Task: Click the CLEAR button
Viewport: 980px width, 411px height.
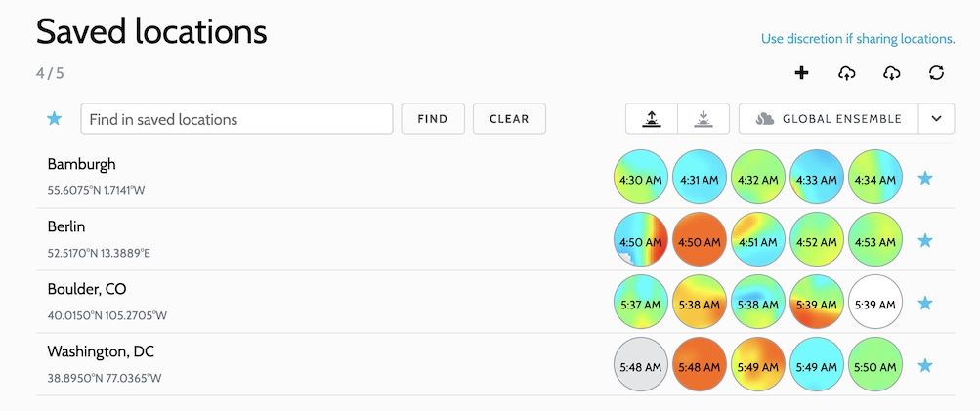Action: (509, 119)
